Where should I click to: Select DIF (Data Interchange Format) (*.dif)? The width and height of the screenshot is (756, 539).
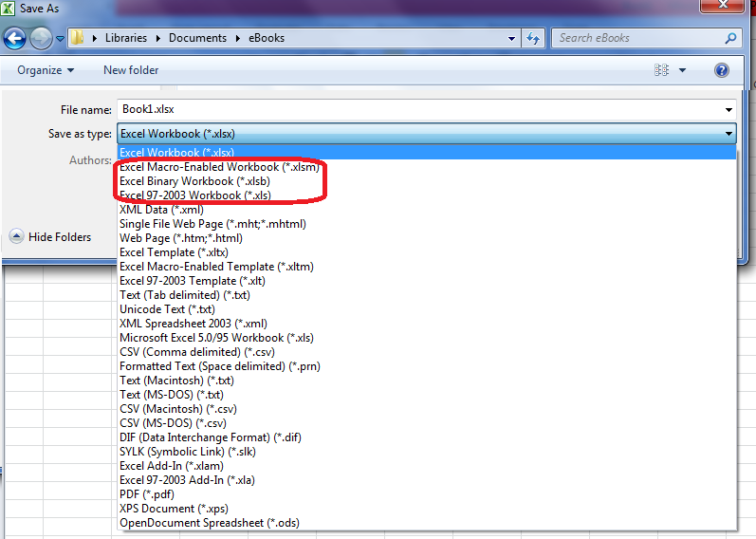pyautogui.click(x=427, y=437)
